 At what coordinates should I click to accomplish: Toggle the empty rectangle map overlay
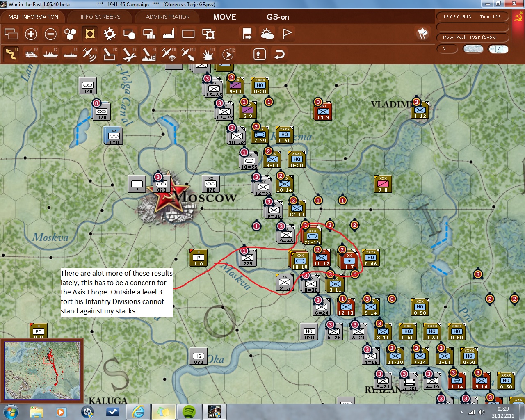click(x=188, y=34)
